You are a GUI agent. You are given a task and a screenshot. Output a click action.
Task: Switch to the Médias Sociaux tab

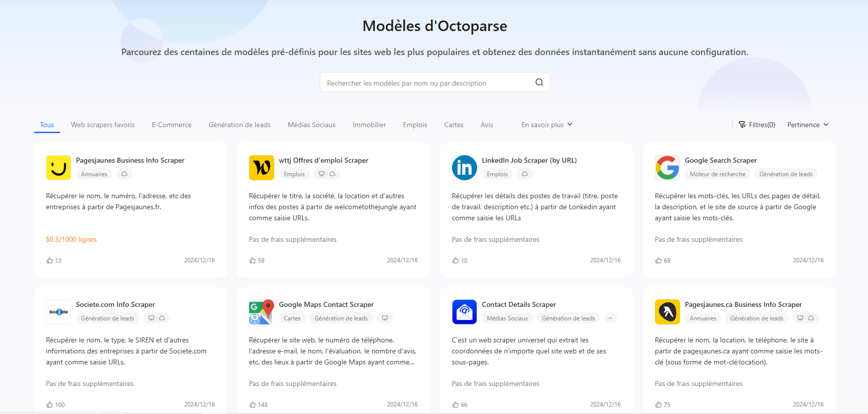312,125
